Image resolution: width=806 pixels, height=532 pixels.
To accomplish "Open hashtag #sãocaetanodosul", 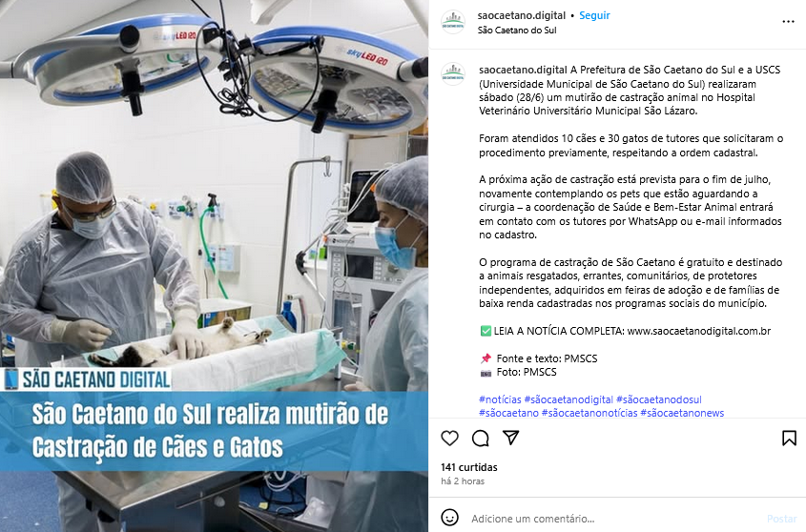I will click(x=658, y=399).
